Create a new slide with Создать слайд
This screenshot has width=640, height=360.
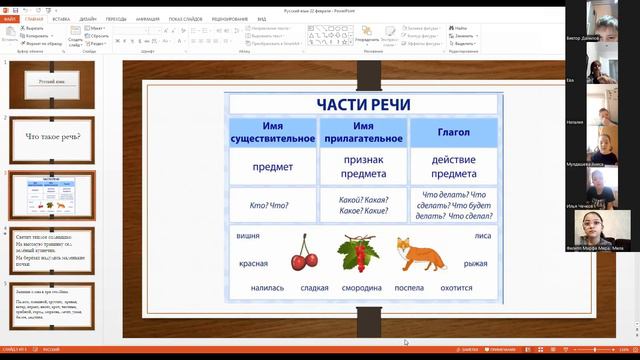75,36
